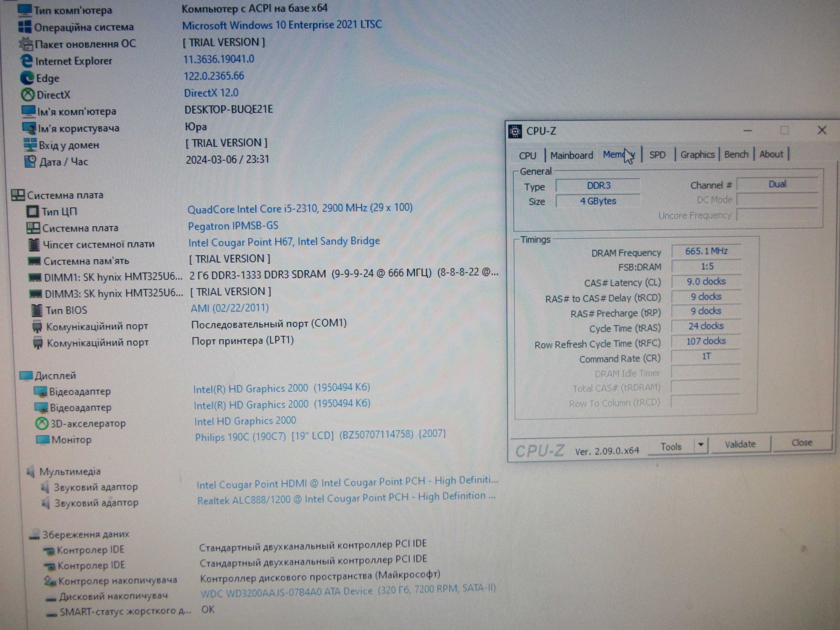Click the DESKTOP-BUQE21E computer name text
Screen dimensions: 840x630
(x=229, y=110)
